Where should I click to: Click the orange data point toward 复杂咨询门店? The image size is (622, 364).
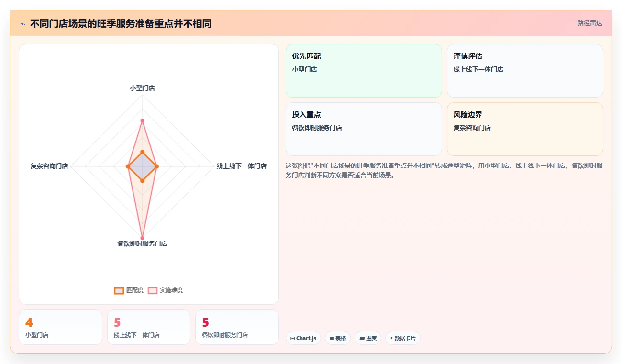(x=128, y=166)
